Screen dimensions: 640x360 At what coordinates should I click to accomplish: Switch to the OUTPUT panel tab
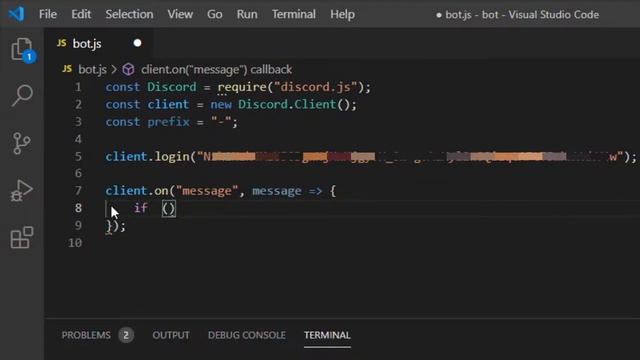[x=171, y=335]
